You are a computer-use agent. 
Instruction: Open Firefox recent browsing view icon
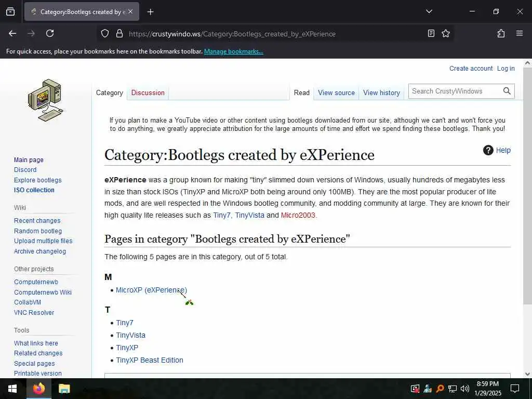coord(10,12)
